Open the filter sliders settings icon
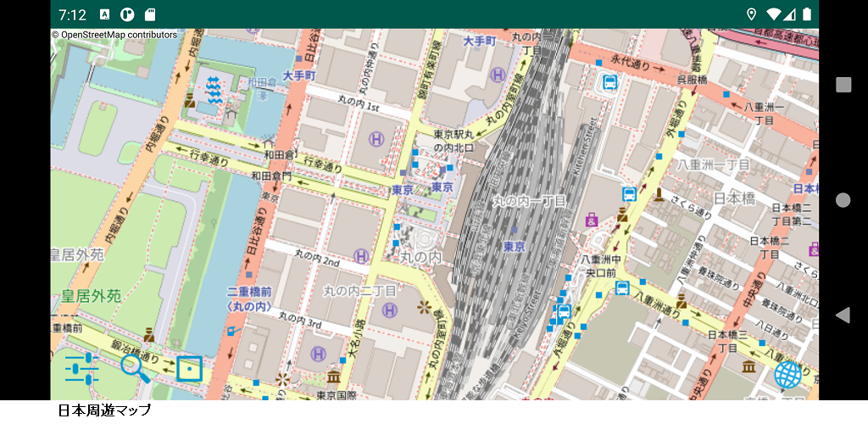Image resolution: width=868 pixels, height=424 pixels. pos(82,367)
